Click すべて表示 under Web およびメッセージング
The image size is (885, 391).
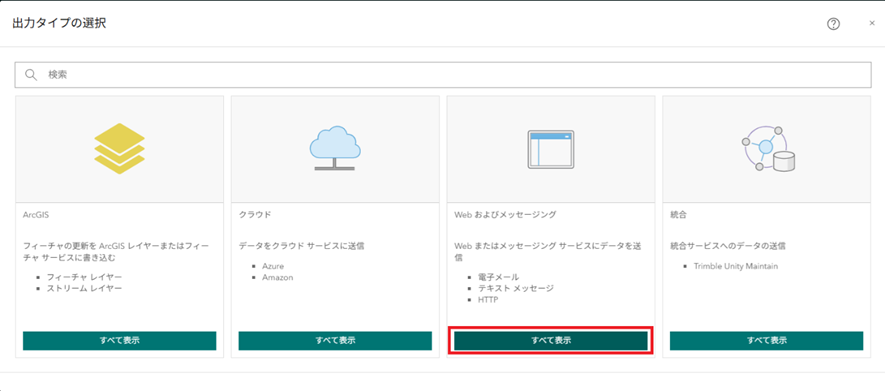tap(551, 341)
